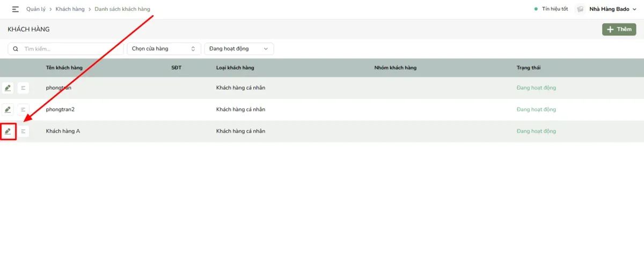Click the Thêm add customer button

[619, 30]
